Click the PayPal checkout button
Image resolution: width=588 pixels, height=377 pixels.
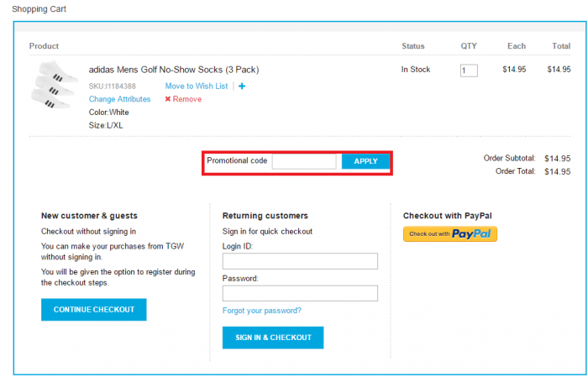(x=450, y=234)
